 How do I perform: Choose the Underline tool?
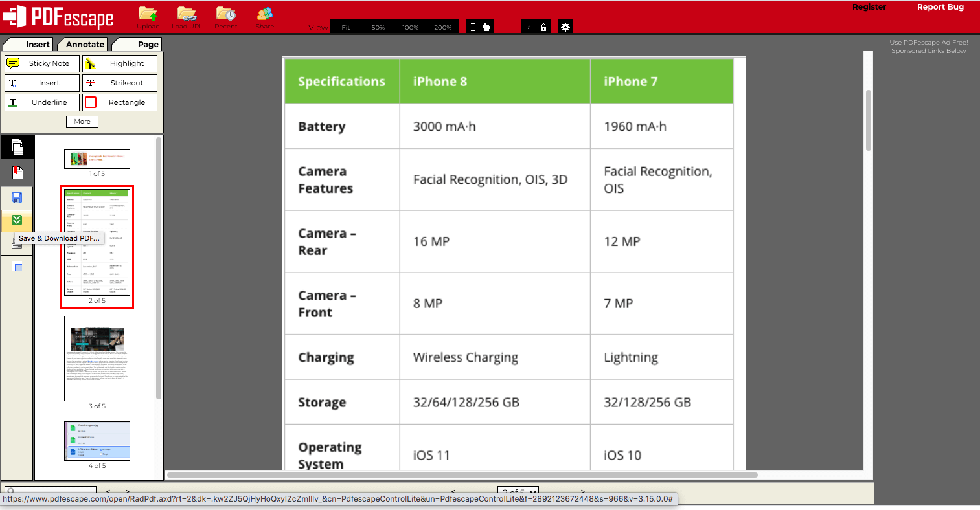42,102
